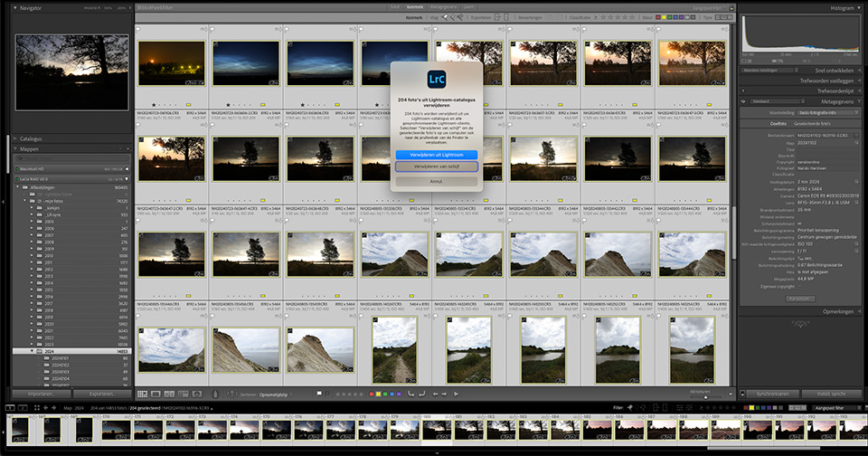Toggle Doelfoto metadata target option

coord(778,124)
